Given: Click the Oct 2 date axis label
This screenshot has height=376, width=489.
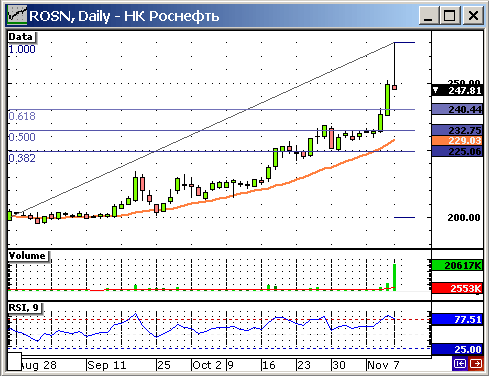Looking at the screenshot, I should pyautogui.click(x=207, y=365).
